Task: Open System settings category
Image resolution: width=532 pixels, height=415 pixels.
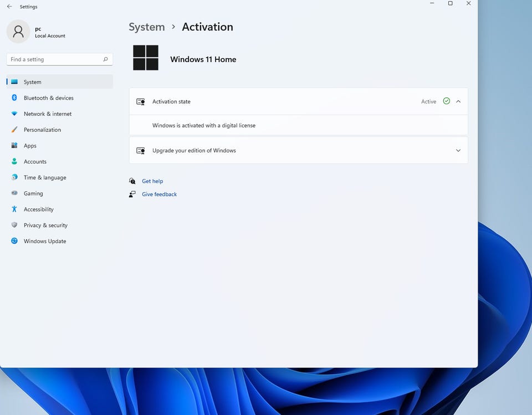Action: [x=60, y=82]
